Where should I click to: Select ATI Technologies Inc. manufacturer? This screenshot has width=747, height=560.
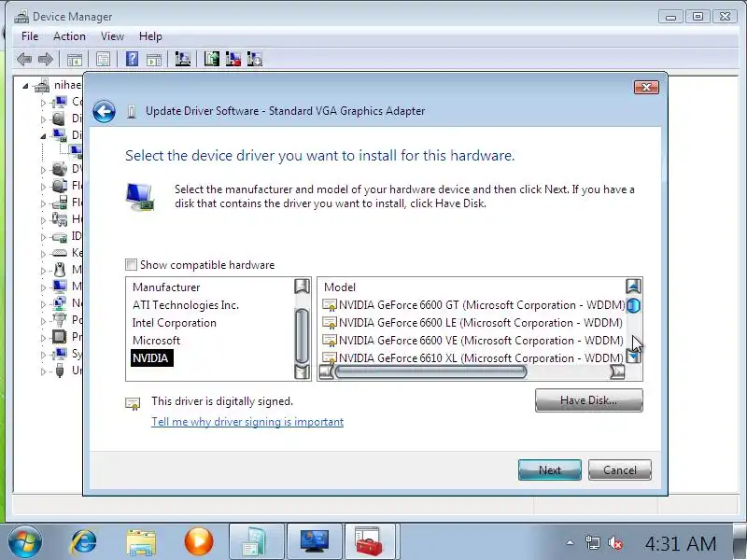coord(186,305)
